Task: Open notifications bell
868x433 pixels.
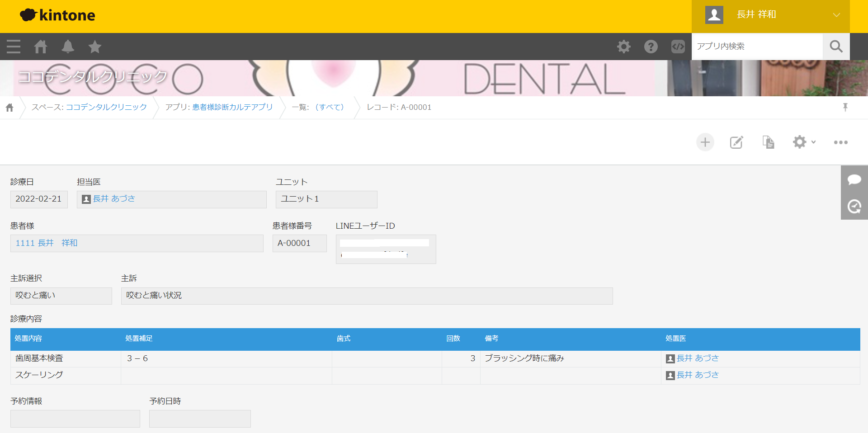Action: tap(68, 47)
